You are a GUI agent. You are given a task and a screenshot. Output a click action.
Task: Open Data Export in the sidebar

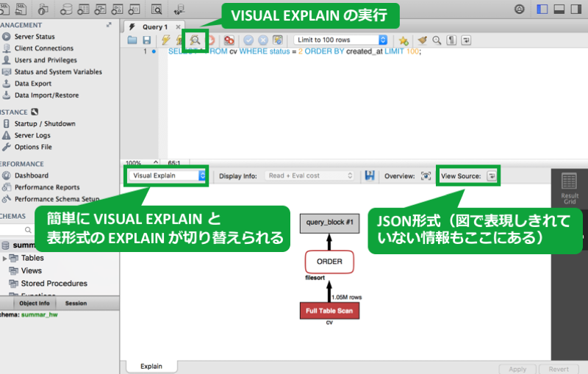point(35,84)
